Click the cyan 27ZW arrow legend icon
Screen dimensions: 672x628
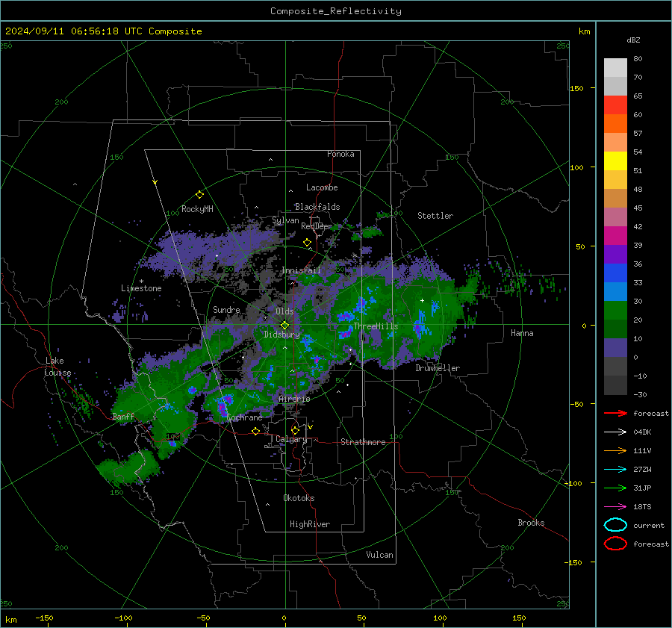coord(615,470)
